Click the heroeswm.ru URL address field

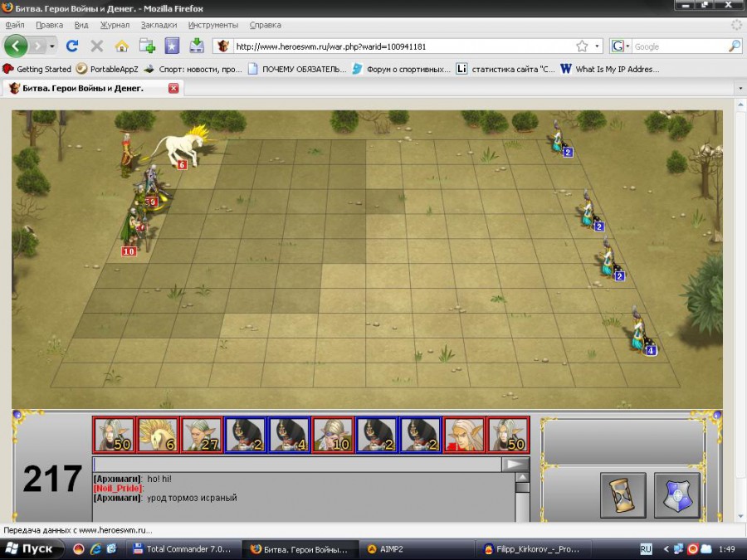403,46
